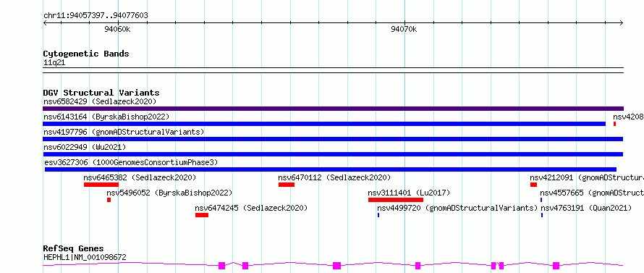Click the 94070k ruler tick label
The image size is (644, 273).
coord(404,29)
